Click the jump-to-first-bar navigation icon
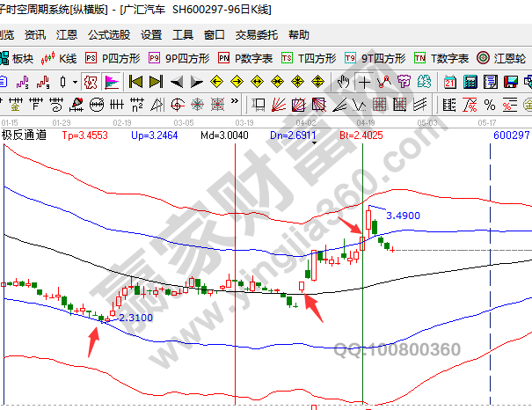The height and width of the screenshot is (410, 532). (135, 82)
